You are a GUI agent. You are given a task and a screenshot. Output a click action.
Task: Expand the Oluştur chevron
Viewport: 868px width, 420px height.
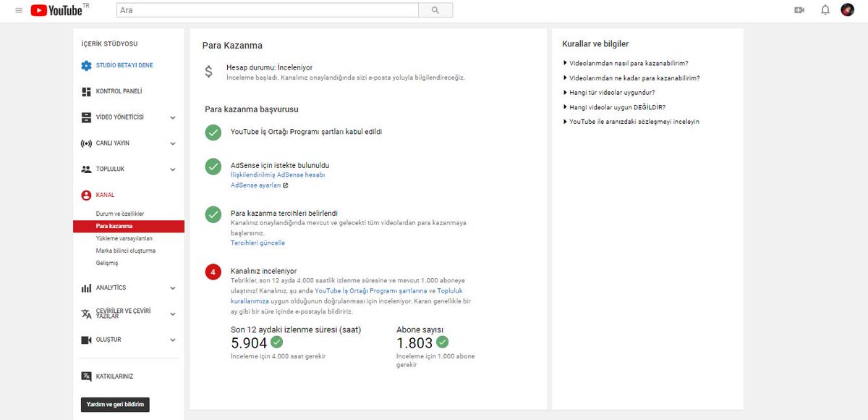click(x=173, y=340)
